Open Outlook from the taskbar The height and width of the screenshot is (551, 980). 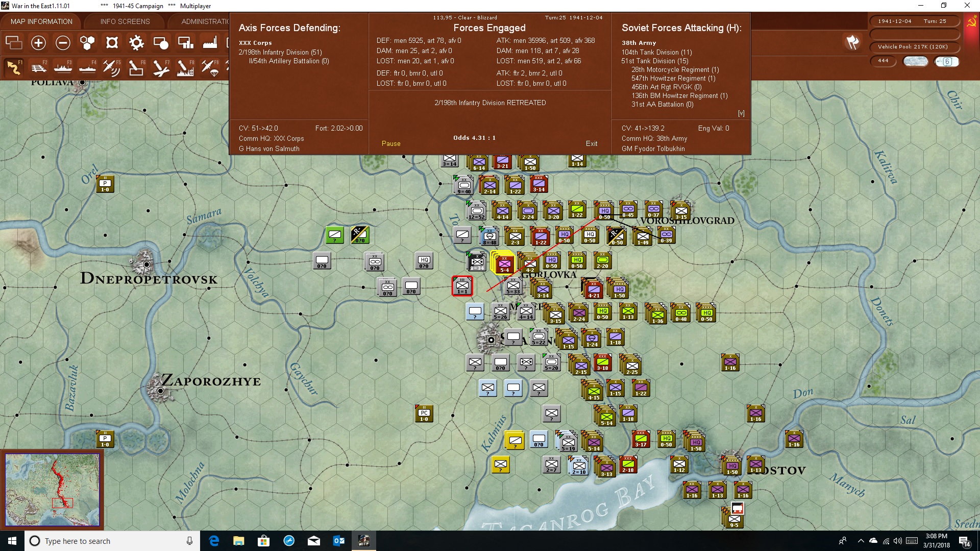[x=339, y=541]
